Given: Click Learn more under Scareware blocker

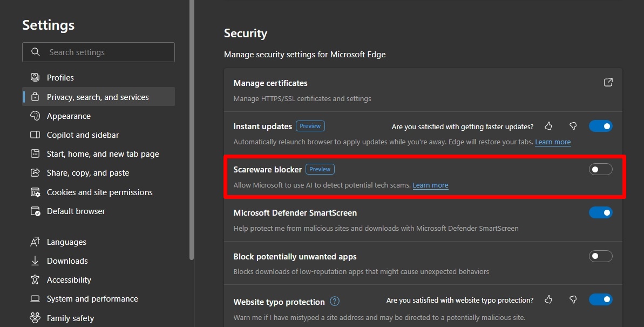Looking at the screenshot, I should click(430, 185).
